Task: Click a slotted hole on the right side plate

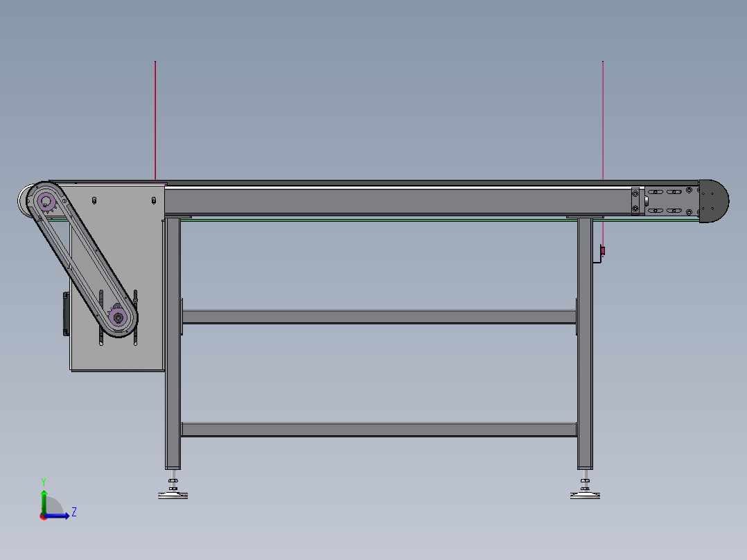Action: [x=655, y=191]
